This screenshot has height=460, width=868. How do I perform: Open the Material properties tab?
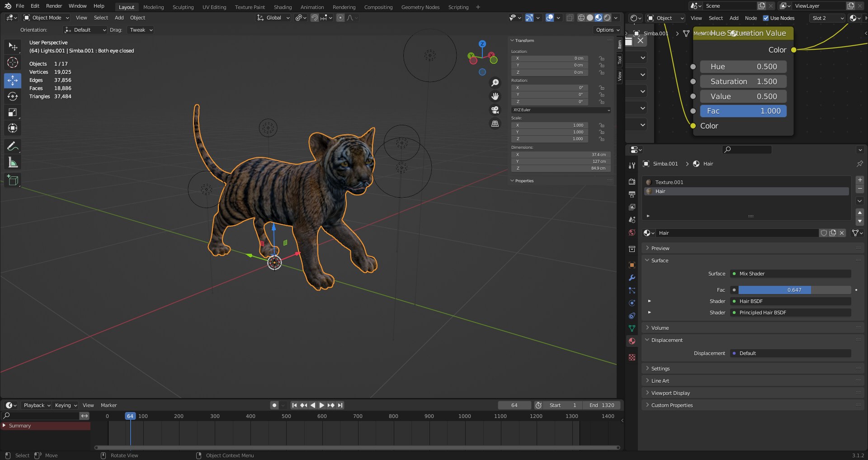tap(632, 341)
